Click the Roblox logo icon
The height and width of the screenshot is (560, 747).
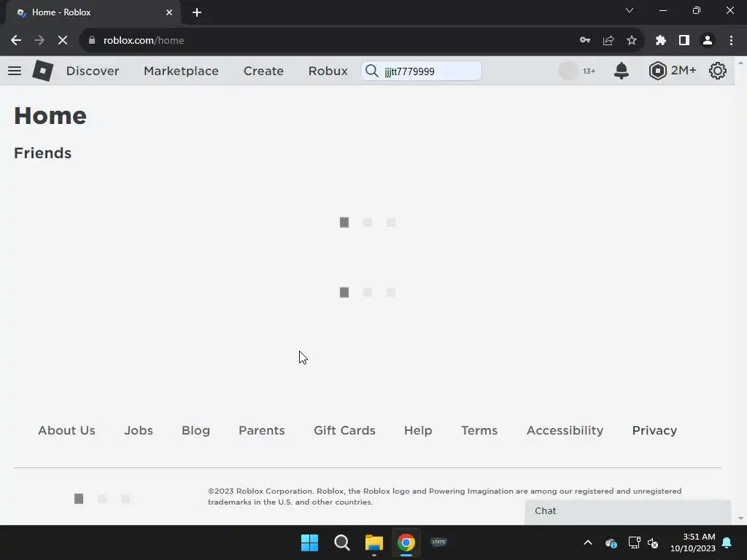coord(42,71)
